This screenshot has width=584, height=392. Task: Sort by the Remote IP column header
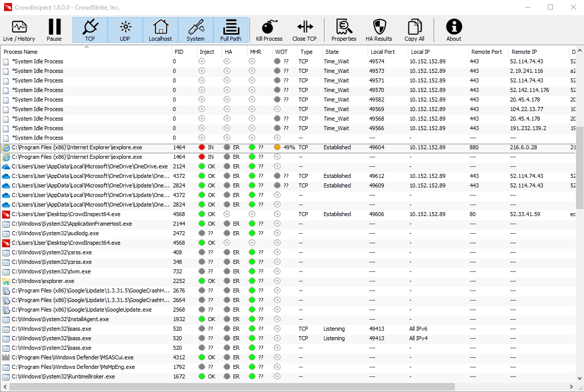tap(524, 52)
